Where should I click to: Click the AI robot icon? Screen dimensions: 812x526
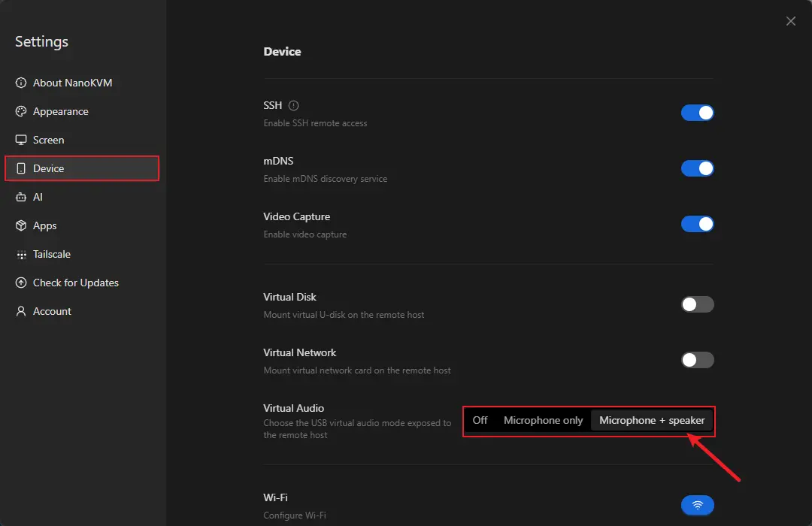[x=21, y=197]
